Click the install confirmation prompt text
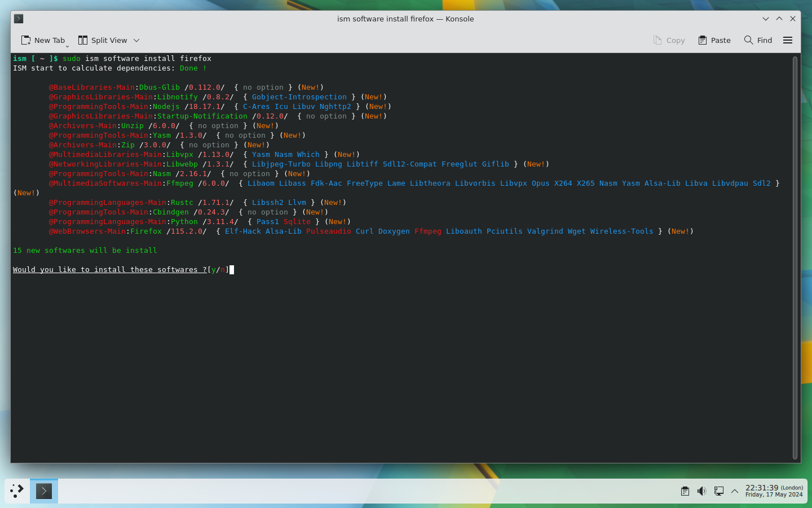The image size is (812, 508). tap(110, 270)
